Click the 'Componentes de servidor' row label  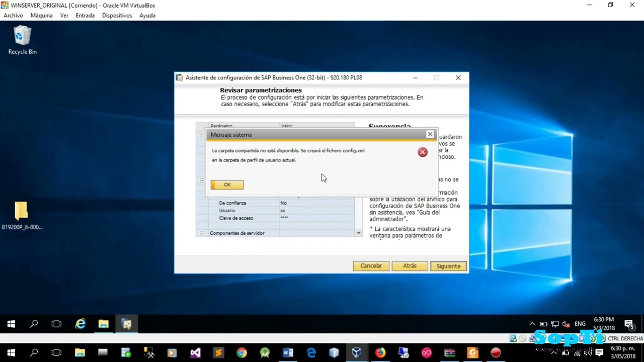(237, 233)
